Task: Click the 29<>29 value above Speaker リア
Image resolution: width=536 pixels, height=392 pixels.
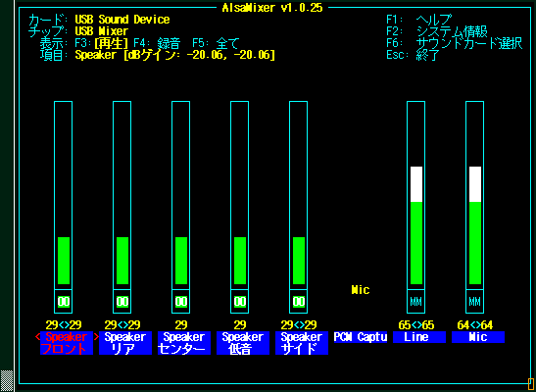Action: pos(122,324)
